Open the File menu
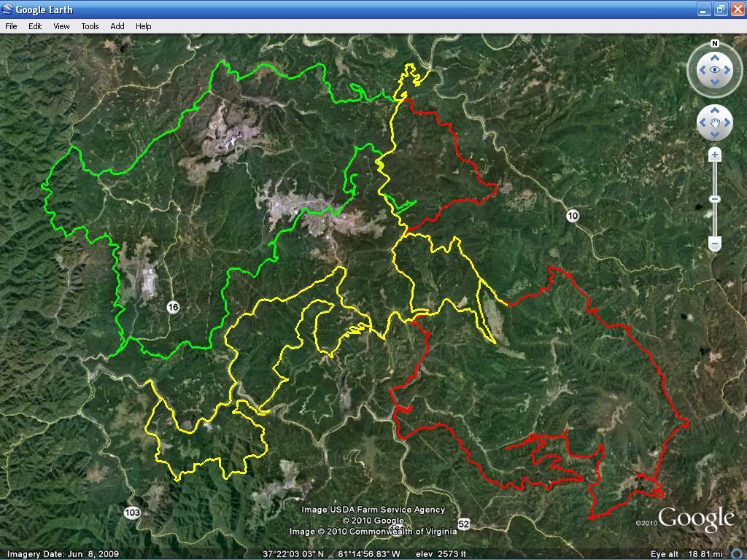The width and height of the screenshot is (747, 560). pyautogui.click(x=11, y=26)
